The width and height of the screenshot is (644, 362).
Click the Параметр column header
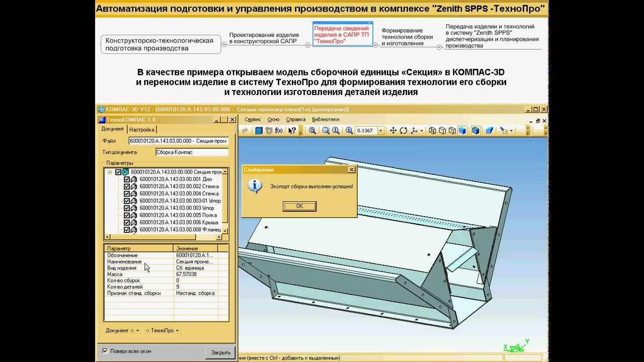(139, 248)
